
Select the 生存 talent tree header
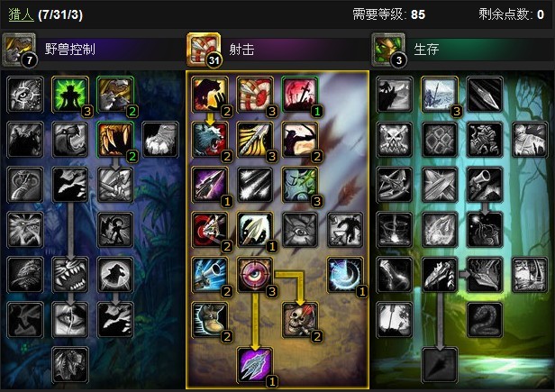[x=426, y=49]
